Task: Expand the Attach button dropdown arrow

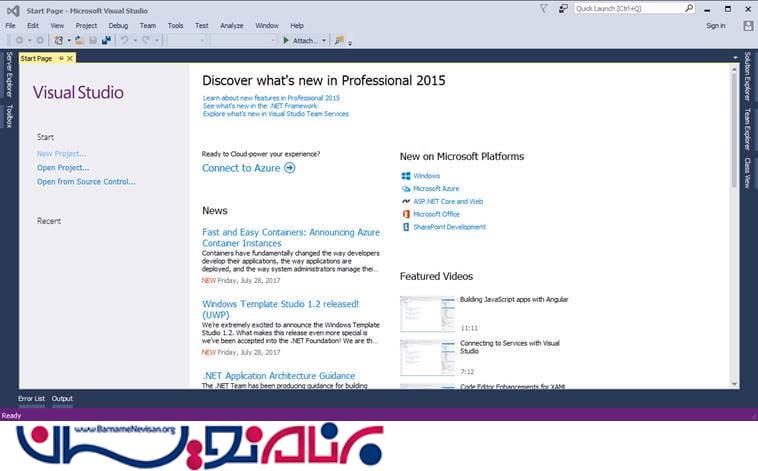Action: (324, 41)
